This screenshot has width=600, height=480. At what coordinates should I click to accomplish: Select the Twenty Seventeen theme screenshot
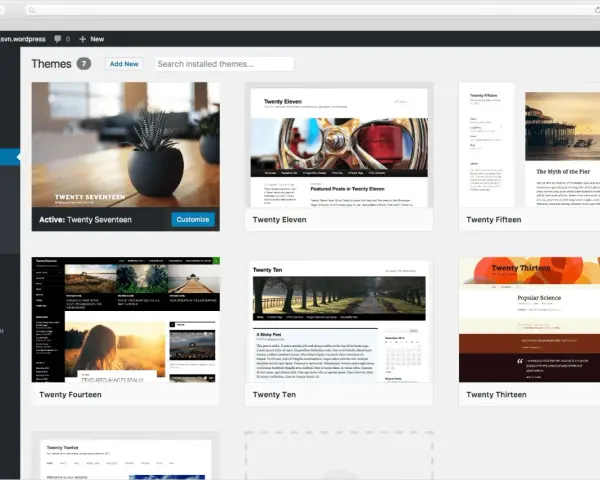[x=126, y=145]
